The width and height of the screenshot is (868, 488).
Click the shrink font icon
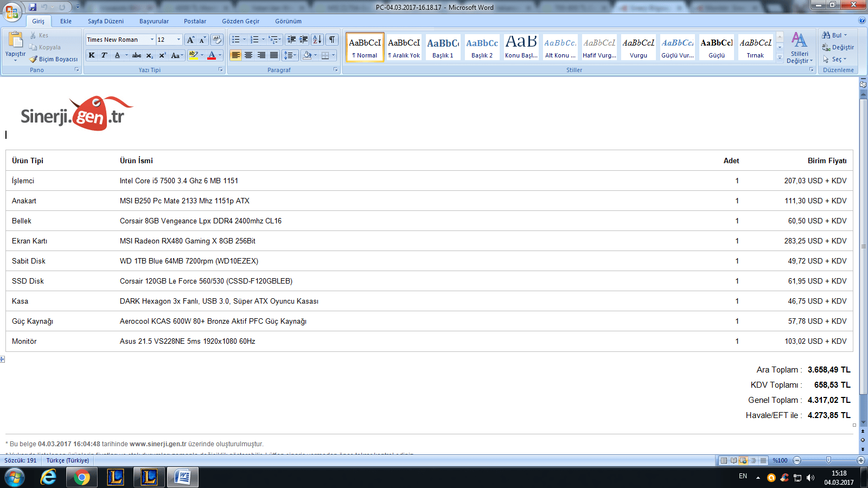click(202, 40)
